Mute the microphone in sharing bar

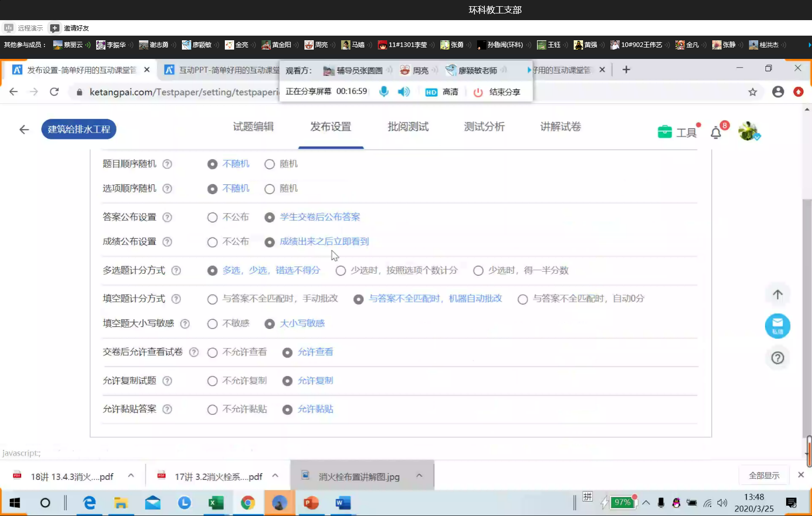pyautogui.click(x=384, y=92)
